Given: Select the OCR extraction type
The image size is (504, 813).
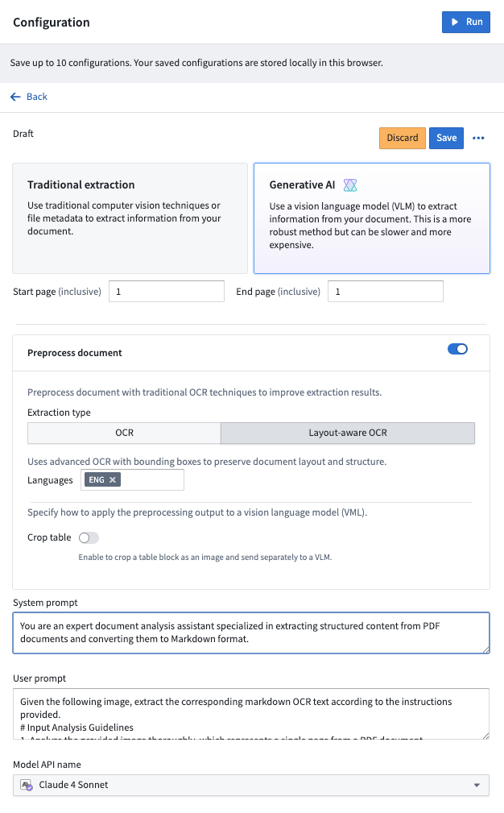Looking at the screenshot, I should [x=124, y=433].
